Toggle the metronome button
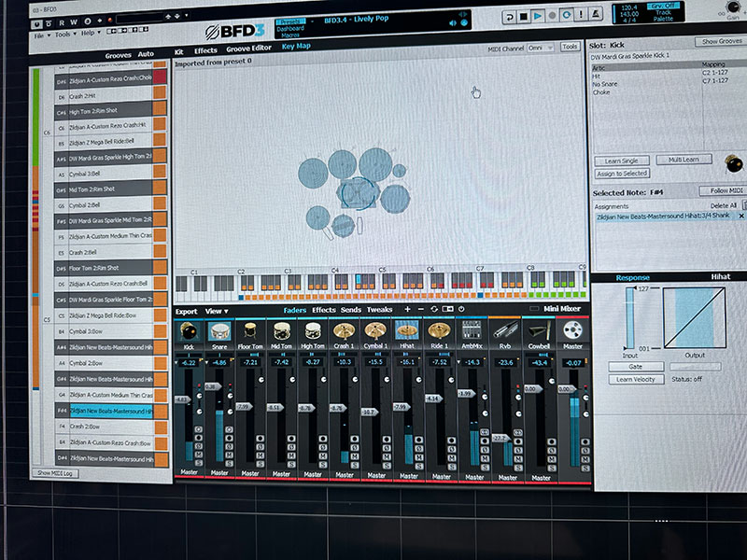The image size is (747, 560). (596, 14)
